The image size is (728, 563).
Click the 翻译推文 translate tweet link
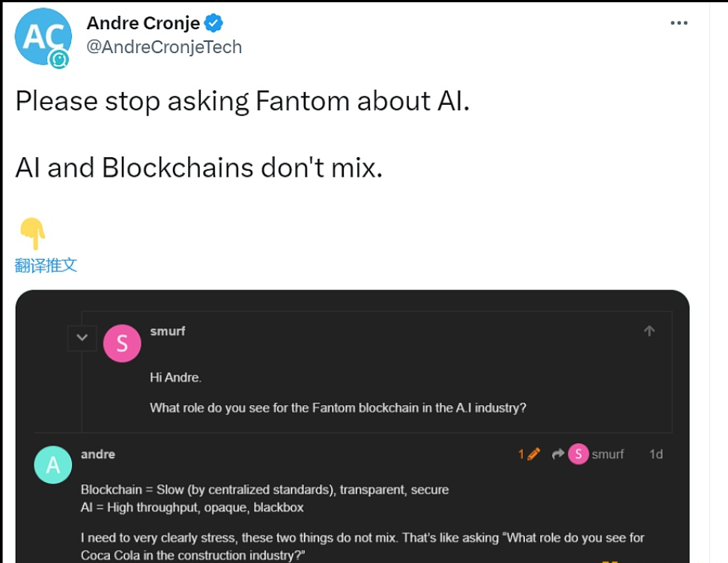point(46,265)
